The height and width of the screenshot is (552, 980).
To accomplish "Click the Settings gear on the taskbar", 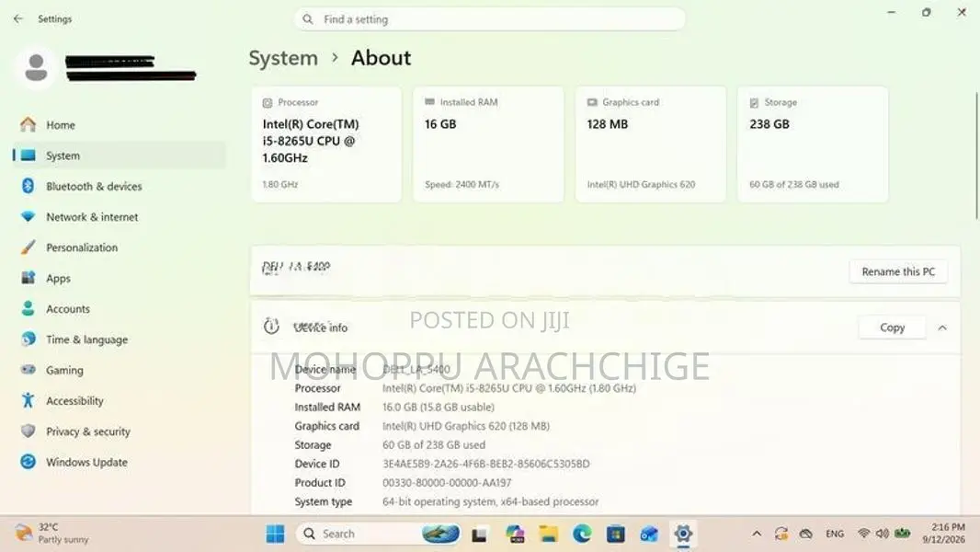I will (x=683, y=534).
